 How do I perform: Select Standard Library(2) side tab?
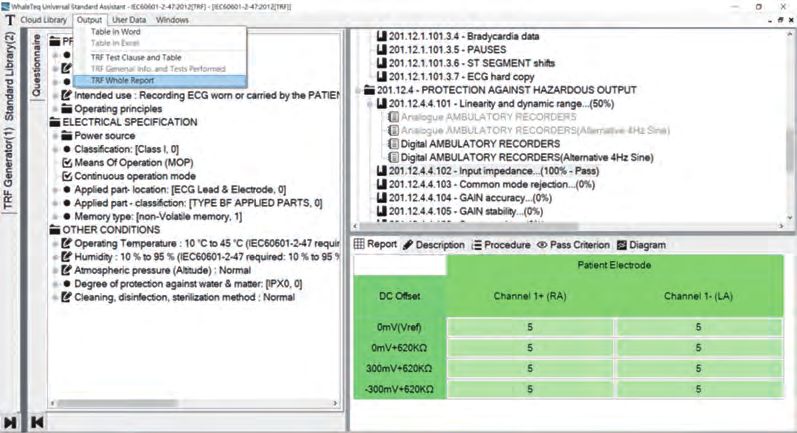coord(9,76)
